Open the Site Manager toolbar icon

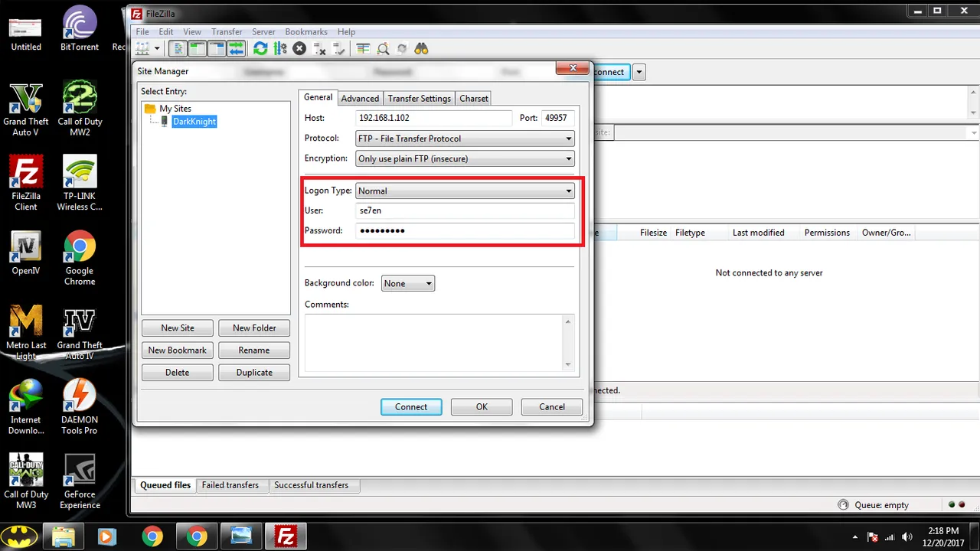(x=142, y=49)
